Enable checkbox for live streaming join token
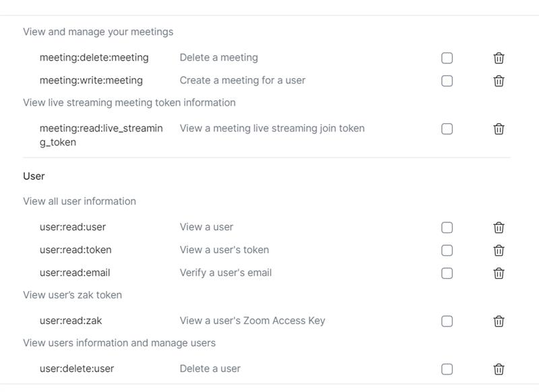The height and width of the screenshot is (392, 539). pyautogui.click(x=447, y=129)
